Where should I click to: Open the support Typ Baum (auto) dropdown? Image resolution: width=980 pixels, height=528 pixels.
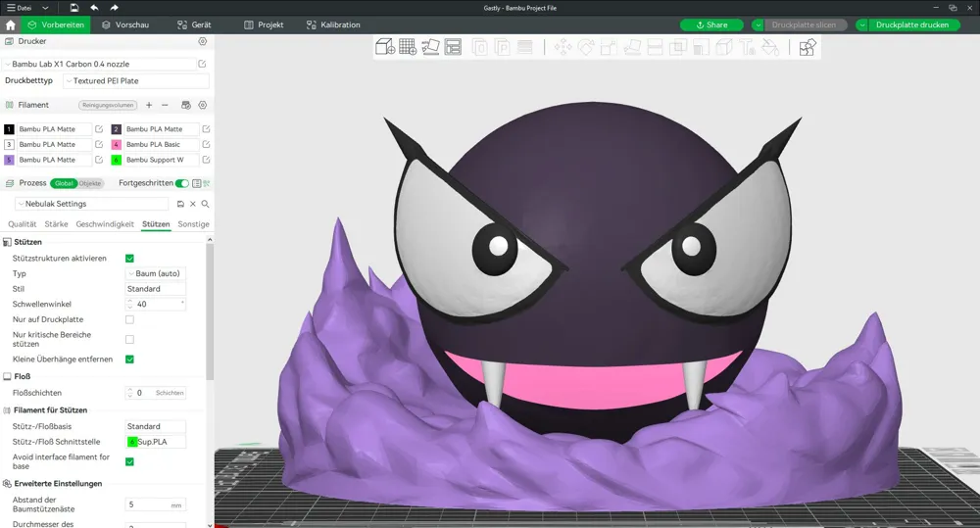pos(156,273)
